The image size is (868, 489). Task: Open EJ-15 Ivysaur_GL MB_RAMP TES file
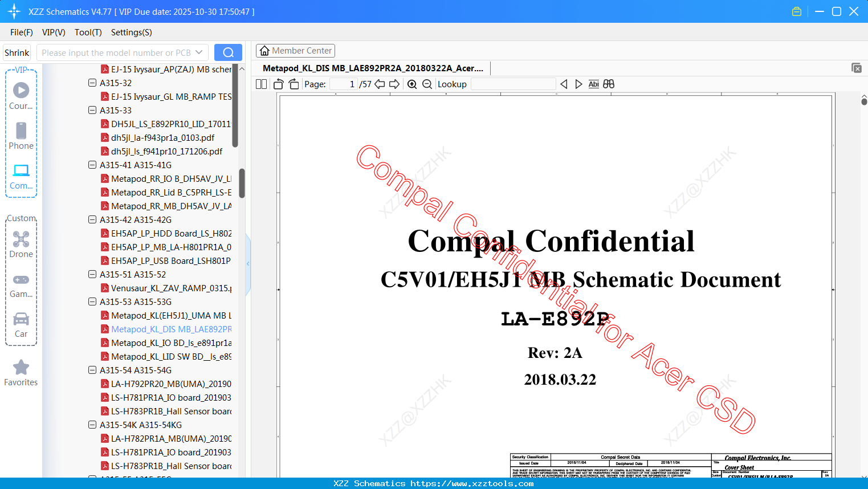coord(166,96)
